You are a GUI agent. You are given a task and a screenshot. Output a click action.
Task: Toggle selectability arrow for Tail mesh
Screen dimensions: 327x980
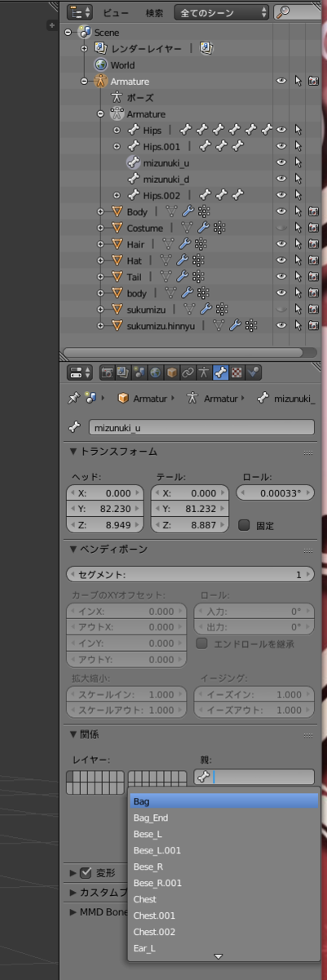point(298,278)
